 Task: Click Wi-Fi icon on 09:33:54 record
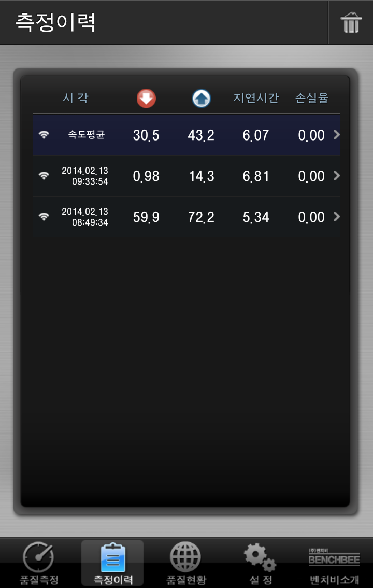[x=44, y=175]
